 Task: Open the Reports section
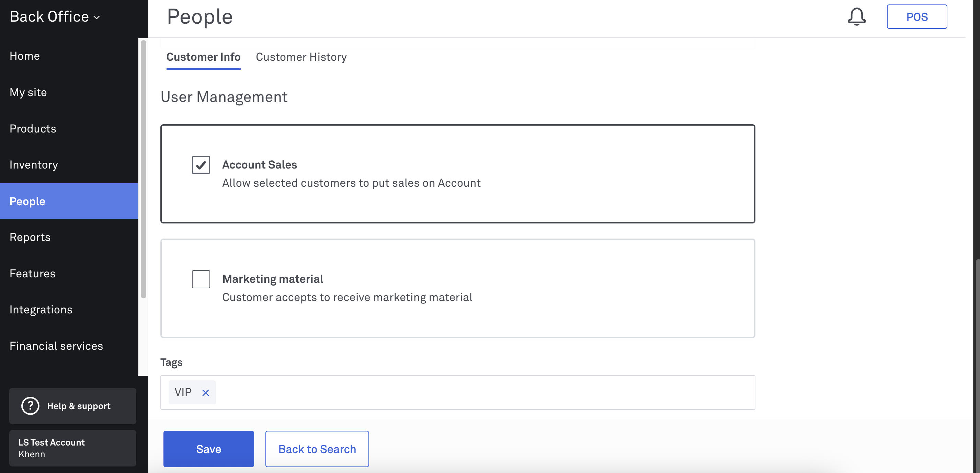[x=69, y=237]
